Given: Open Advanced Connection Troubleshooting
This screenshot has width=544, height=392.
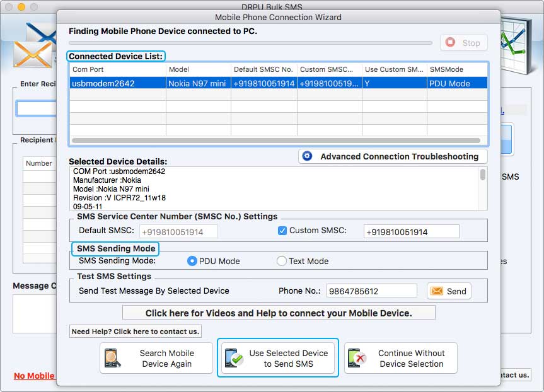Looking at the screenshot, I should click(393, 156).
